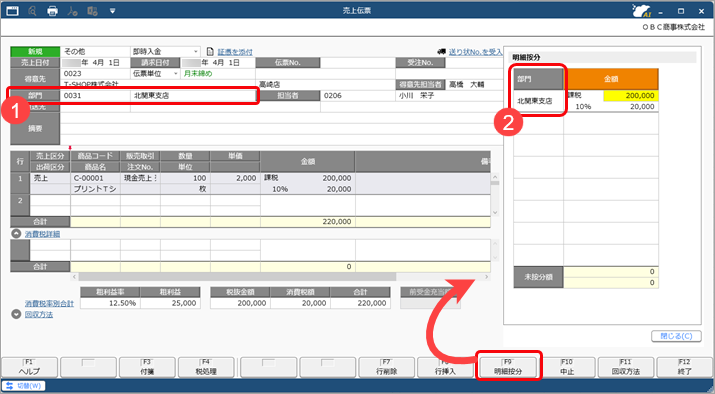Click the 伝票No. input field
The width and height of the screenshot is (715, 394).
358,62
